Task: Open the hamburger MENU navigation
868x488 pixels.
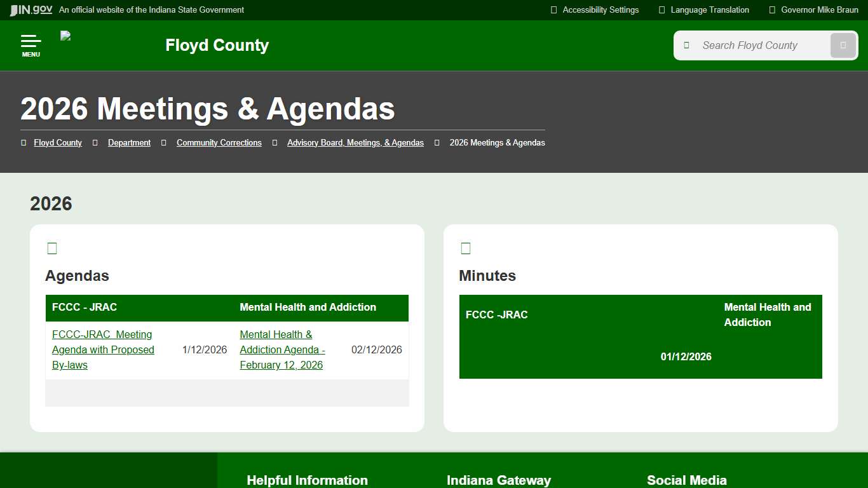Action: point(31,44)
